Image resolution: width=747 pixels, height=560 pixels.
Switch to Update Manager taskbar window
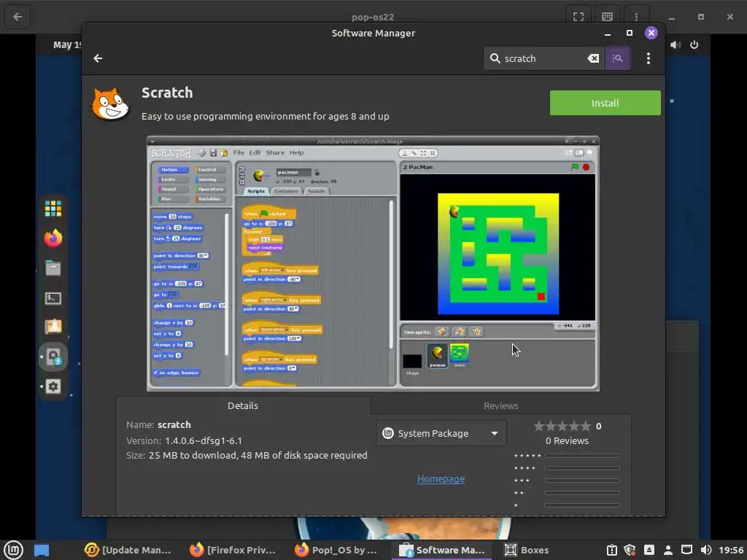tap(128, 550)
